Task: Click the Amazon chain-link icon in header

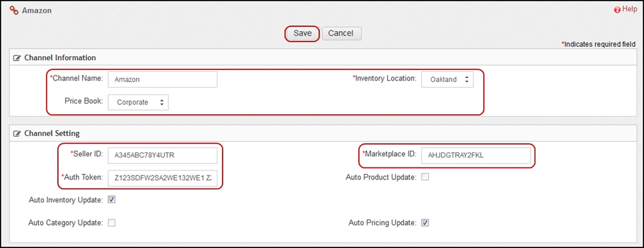Action: click(x=14, y=11)
